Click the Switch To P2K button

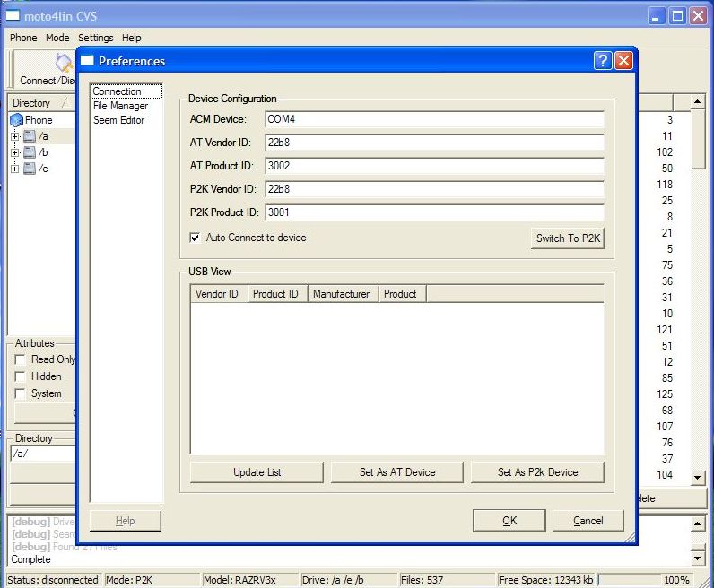(568, 238)
